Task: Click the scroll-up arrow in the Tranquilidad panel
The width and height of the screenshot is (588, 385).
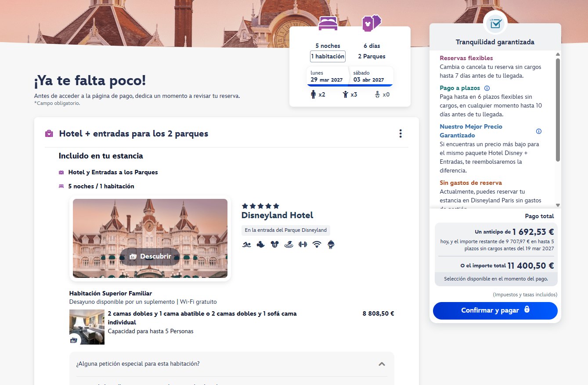Action: [558, 54]
